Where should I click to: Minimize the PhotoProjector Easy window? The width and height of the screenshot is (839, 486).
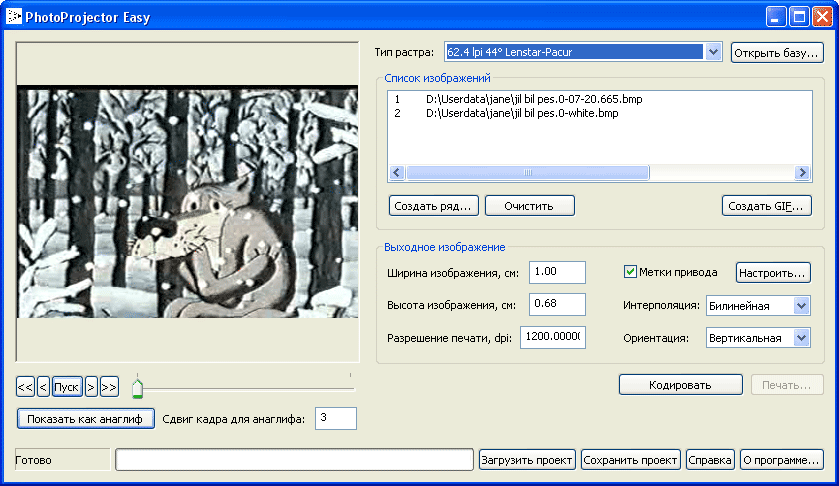(x=775, y=17)
